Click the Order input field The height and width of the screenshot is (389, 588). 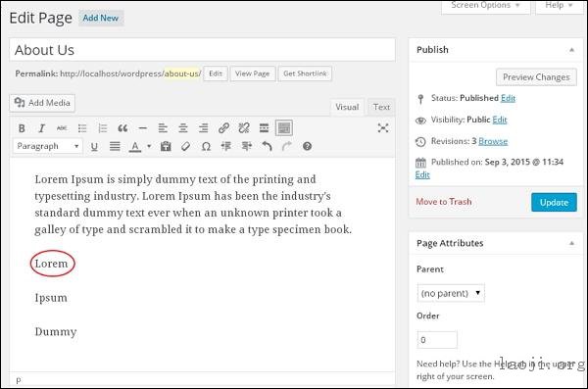pos(437,340)
